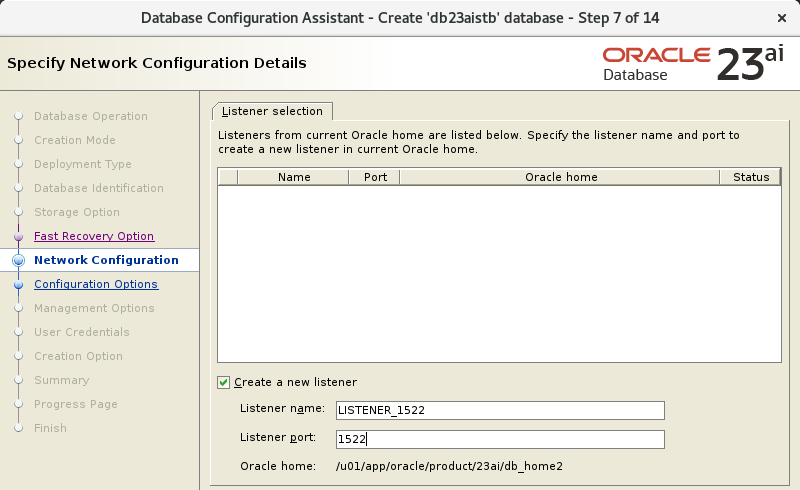Click into the Listener name field
The width and height of the screenshot is (800, 490).
click(500, 410)
